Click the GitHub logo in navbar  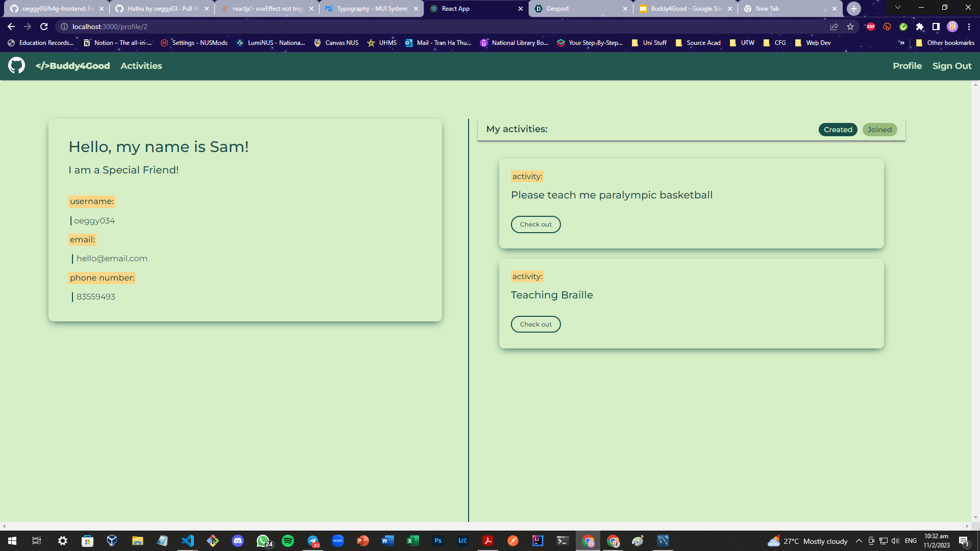click(x=16, y=65)
